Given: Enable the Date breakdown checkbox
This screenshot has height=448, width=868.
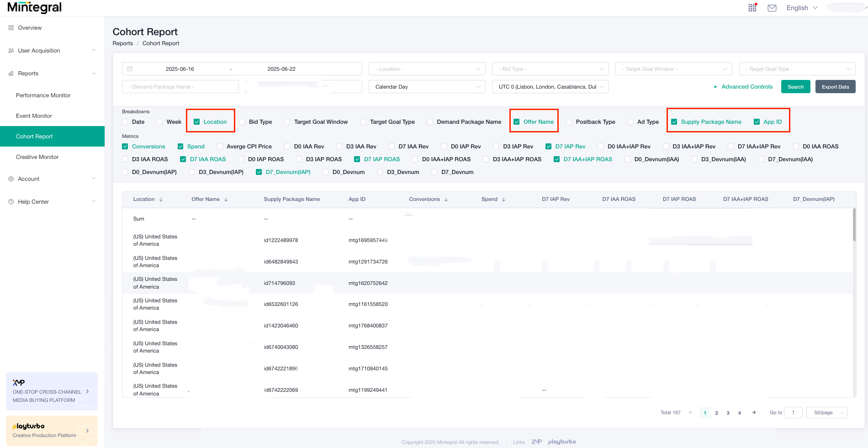Looking at the screenshot, I should tap(125, 121).
